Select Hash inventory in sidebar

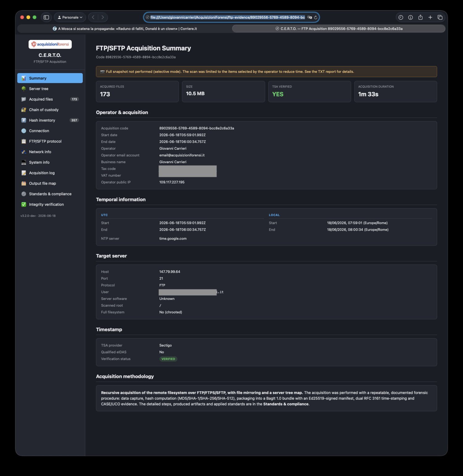[50, 120]
